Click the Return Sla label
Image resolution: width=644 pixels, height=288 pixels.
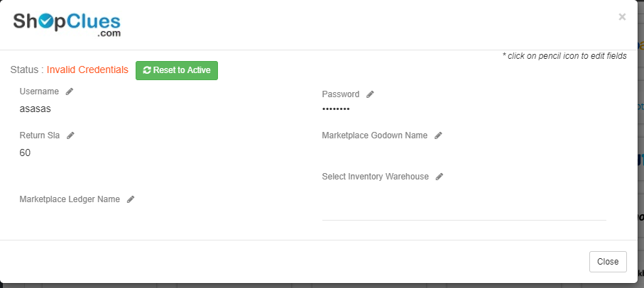click(x=40, y=135)
